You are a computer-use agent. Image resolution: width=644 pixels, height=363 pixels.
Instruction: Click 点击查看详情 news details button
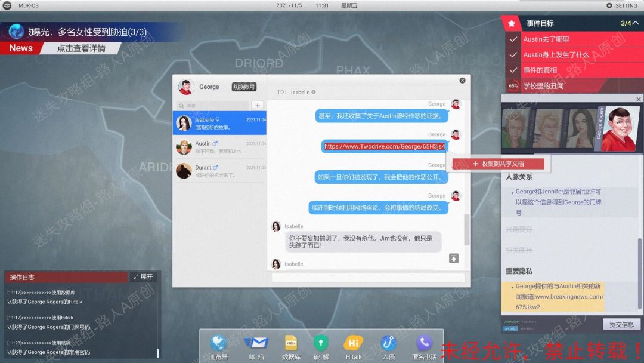point(81,48)
